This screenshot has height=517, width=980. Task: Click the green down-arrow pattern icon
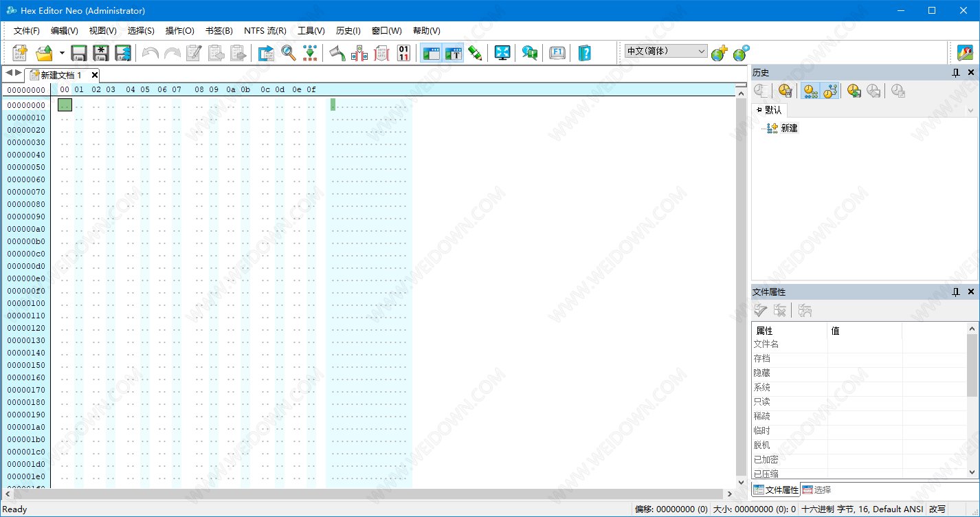311,53
